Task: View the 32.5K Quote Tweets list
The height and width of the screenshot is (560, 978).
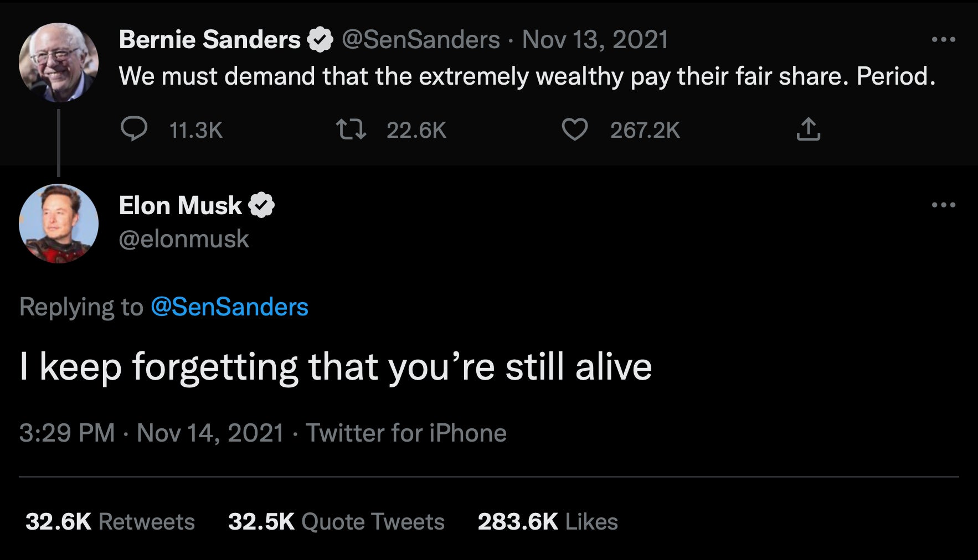Action: 336,522
